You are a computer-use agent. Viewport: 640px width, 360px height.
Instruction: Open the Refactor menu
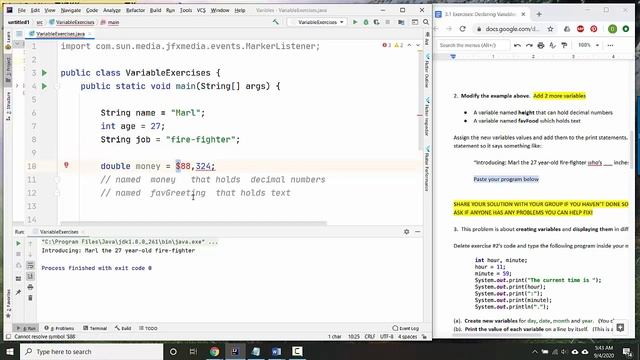135,10
